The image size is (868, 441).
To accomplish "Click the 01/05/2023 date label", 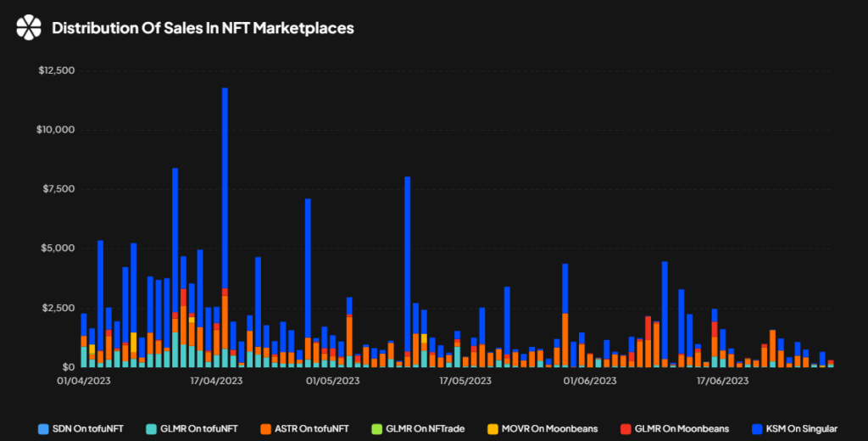I will 332,381.
